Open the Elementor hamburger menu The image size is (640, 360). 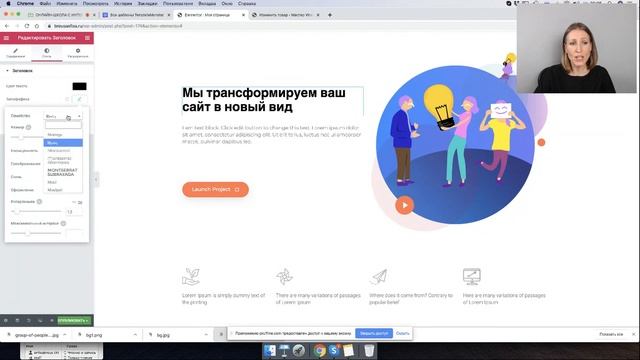tap(6, 38)
